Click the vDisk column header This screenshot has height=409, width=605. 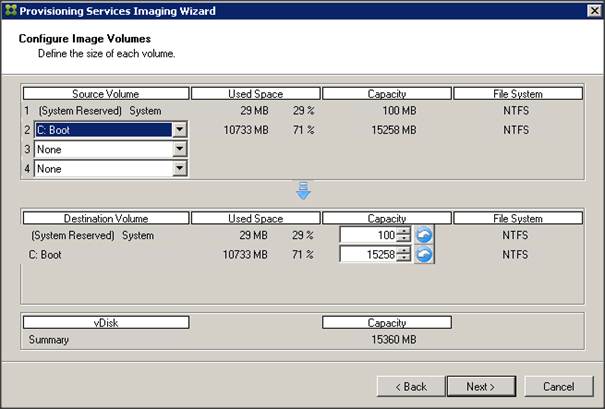click(x=106, y=322)
